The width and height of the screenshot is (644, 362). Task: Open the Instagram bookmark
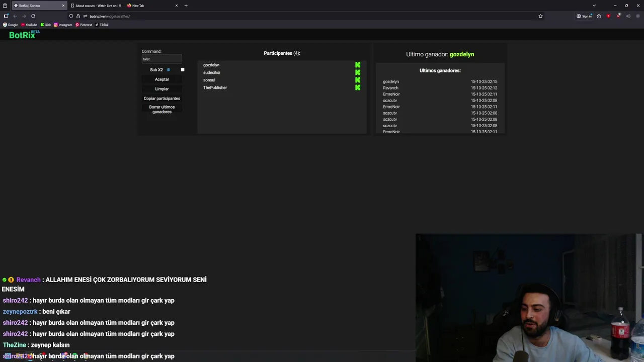[63, 25]
